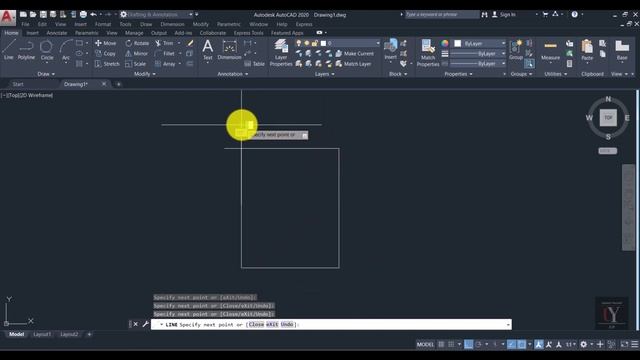Switch to the Annotate ribbon tab

pyautogui.click(x=57, y=33)
